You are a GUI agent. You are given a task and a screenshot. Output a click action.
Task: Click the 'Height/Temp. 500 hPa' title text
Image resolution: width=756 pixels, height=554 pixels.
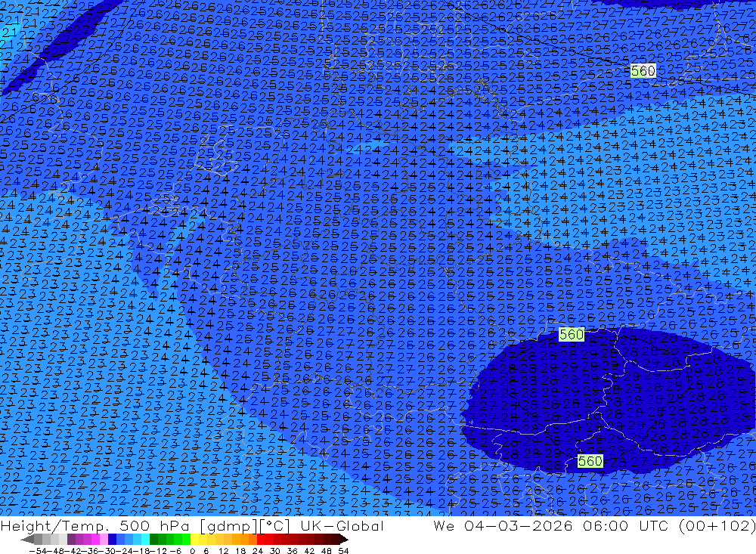coord(97,525)
